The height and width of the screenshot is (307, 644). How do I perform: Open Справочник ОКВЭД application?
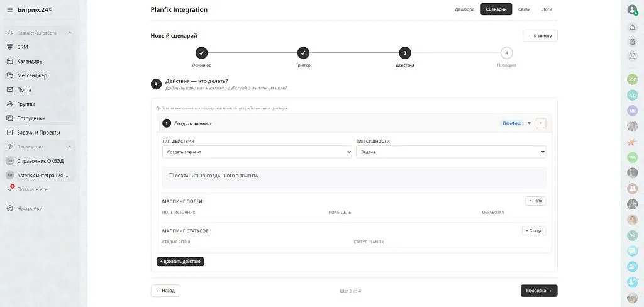(40, 161)
